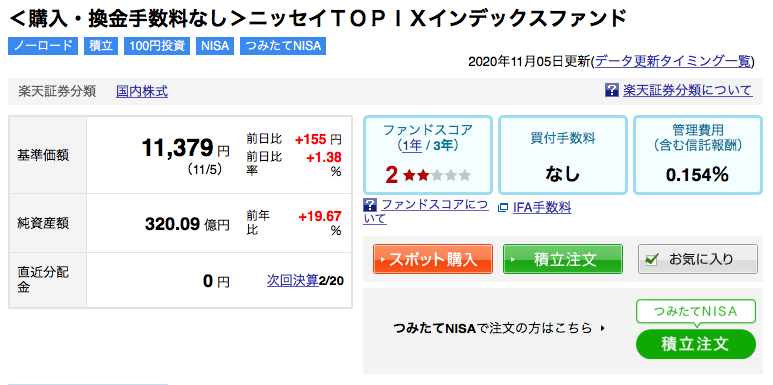This screenshot has width=773, height=385.
Task: Open 楽天証券分類について help link
Action: click(687, 90)
